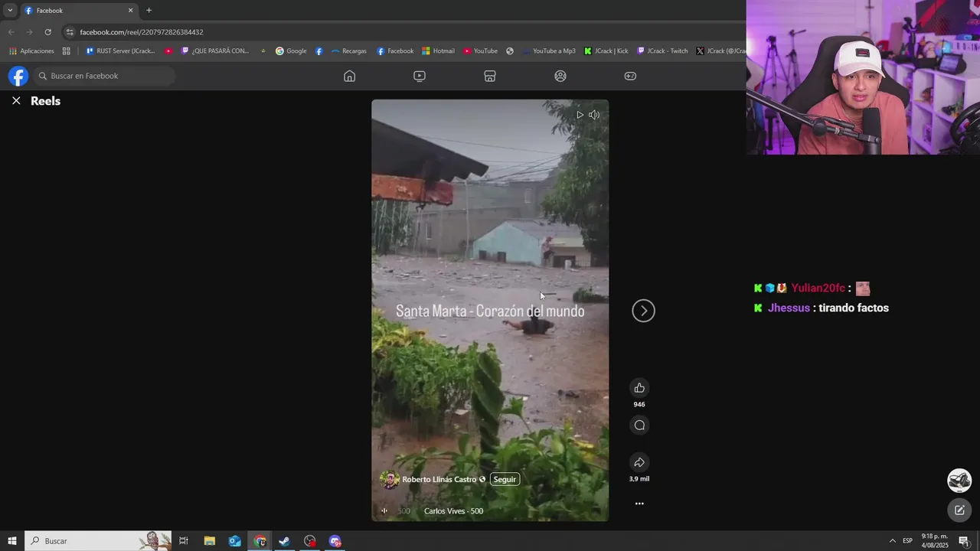Viewport: 980px width, 551px height.
Task: Open the Groups icon in the top bar
Action: tap(560, 76)
